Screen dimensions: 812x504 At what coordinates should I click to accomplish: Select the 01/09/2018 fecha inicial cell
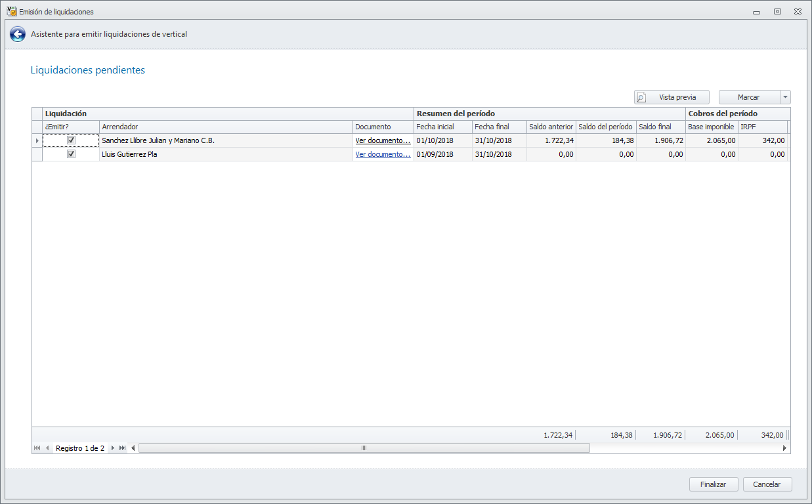[443, 154]
